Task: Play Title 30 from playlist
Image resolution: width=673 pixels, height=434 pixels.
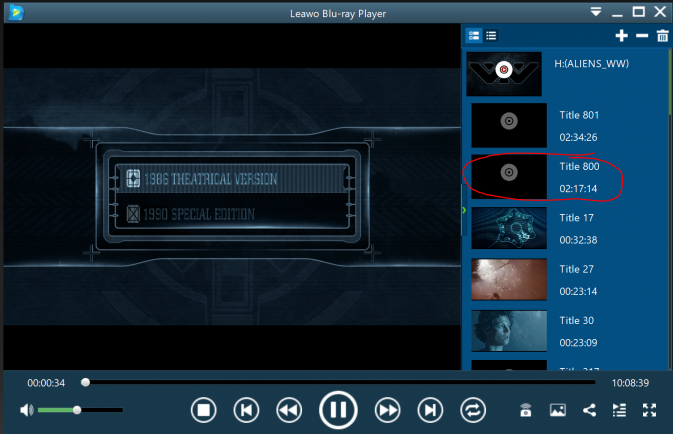Action: point(576,321)
